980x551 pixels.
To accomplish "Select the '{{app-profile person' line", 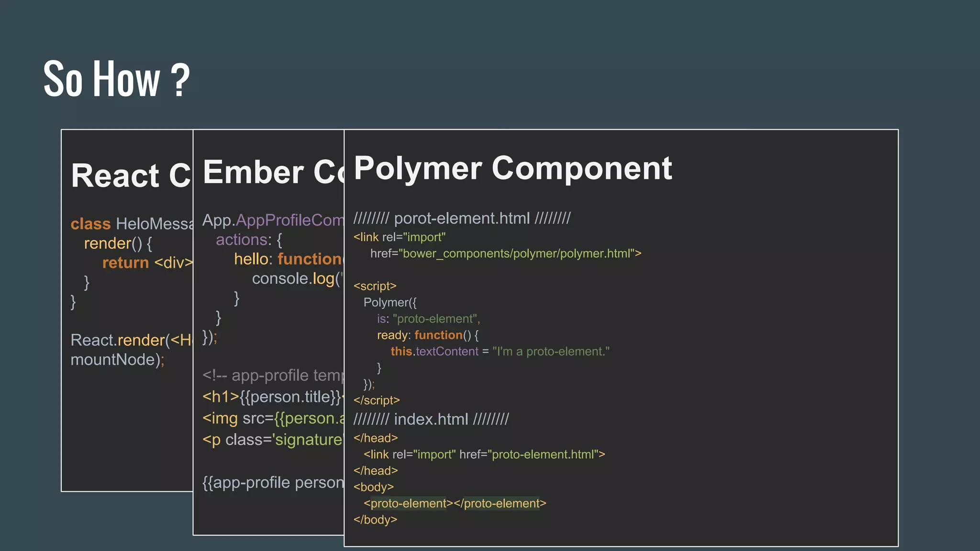I will (x=273, y=483).
